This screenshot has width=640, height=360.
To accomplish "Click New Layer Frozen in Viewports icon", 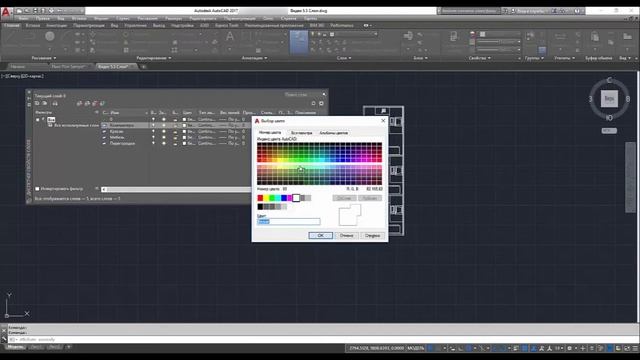I will [87, 104].
